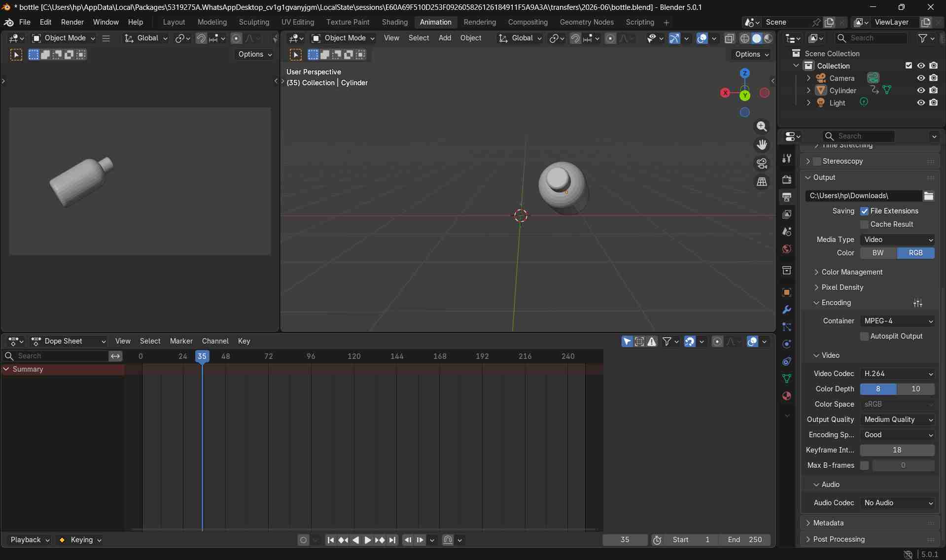Enable the Cache Result checkbox
Image resolution: width=946 pixels, height=560 pixels.
click(x=865, y=224)
